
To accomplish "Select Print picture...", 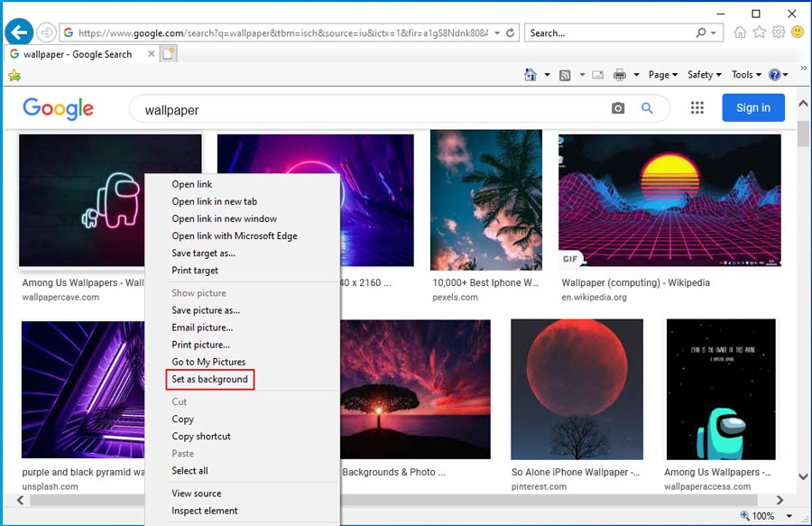I will (201, 345).
